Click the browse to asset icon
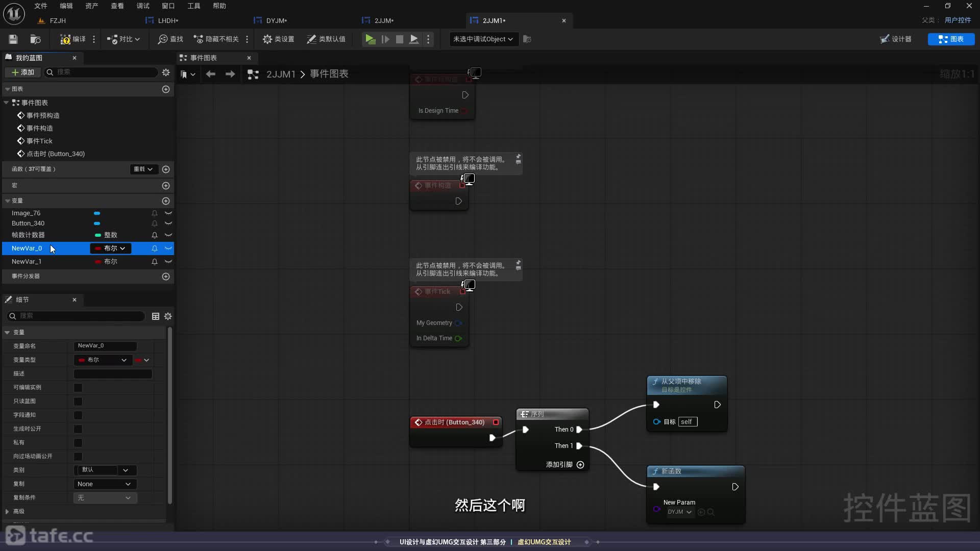Viewport: 980px width, 551px height. [x=35, y=39]
